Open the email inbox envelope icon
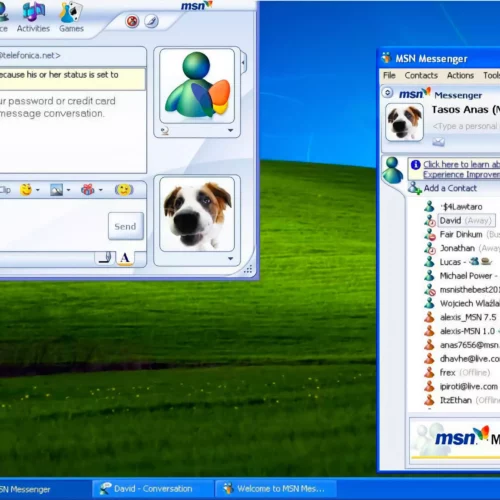Screen dimensions: 500x500 click(x=438, y=142)
